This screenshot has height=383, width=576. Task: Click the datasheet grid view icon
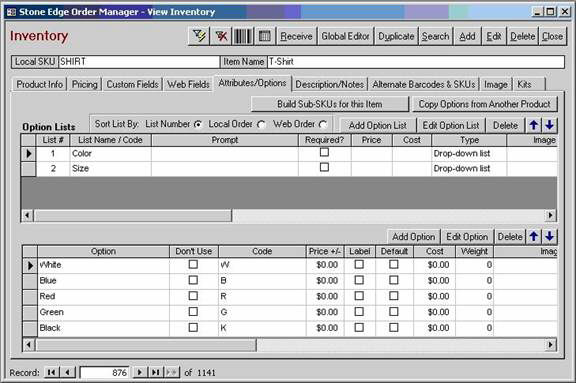click(x=264, y=36)
